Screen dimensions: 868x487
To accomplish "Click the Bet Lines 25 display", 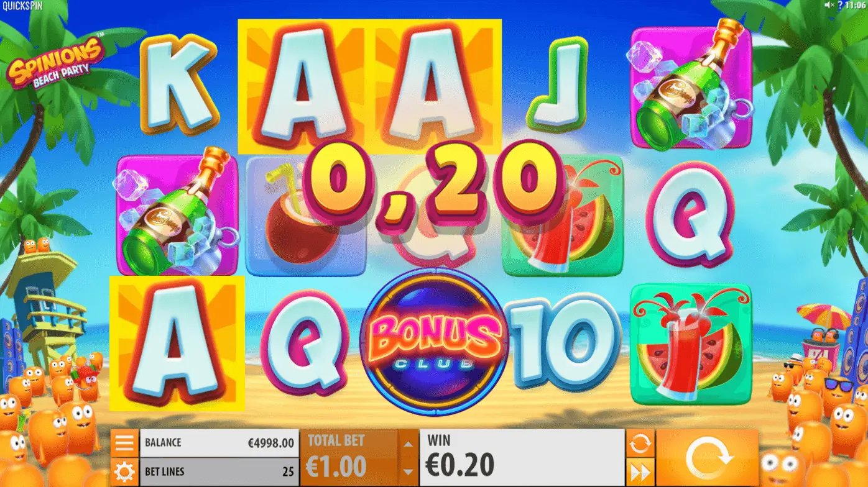I will click(219, 471).
